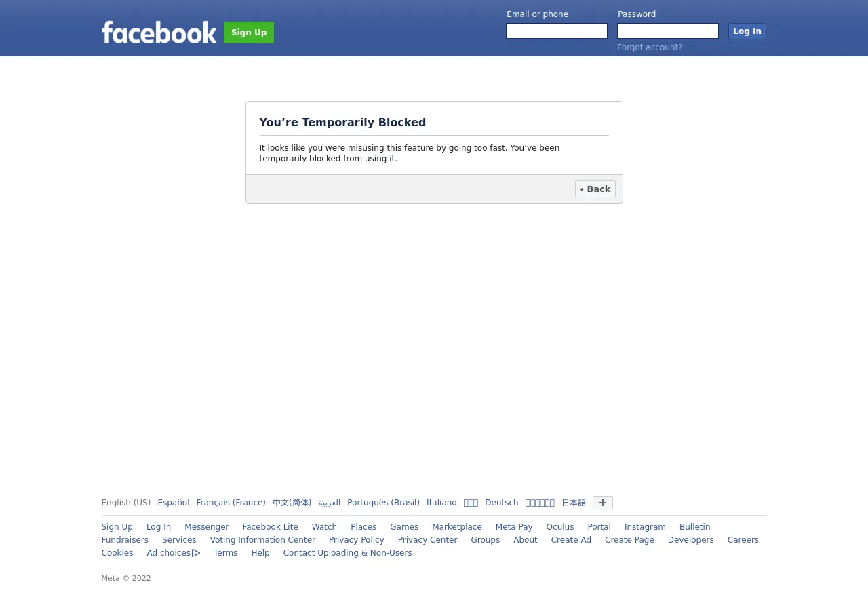Go back using the Back button

pyautogui.click(x=595, y=189)
